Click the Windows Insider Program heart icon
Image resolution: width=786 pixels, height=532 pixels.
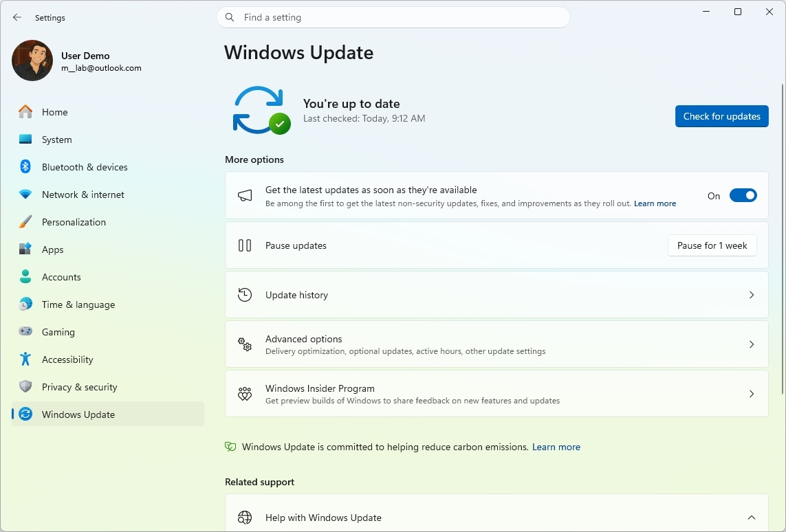click(x=245, y=394)
